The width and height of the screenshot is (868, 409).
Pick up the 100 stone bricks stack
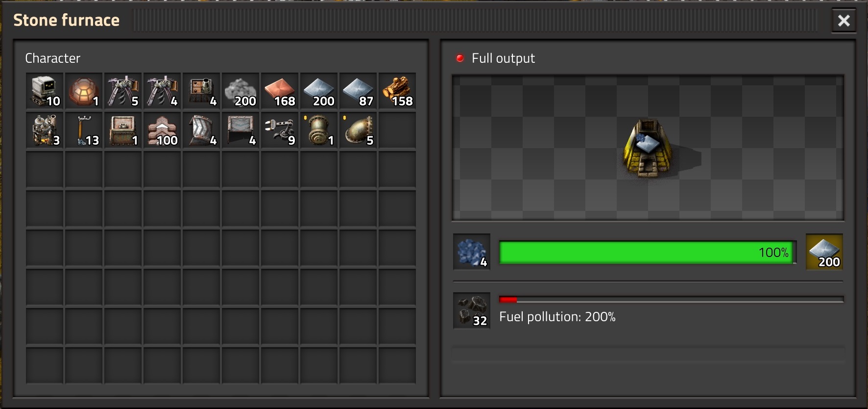pos(162,130)
